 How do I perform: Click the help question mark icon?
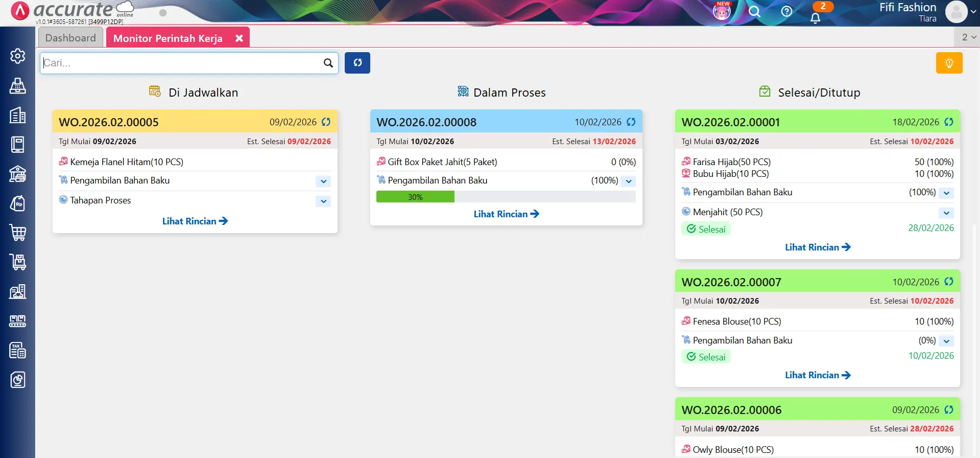[x=786, y=11]
